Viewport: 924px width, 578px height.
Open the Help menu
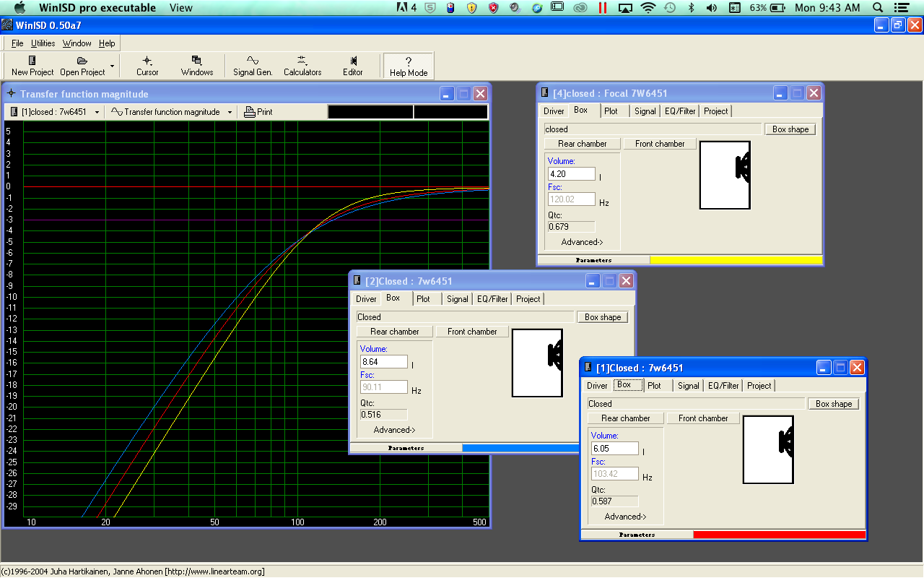[107, 43]
